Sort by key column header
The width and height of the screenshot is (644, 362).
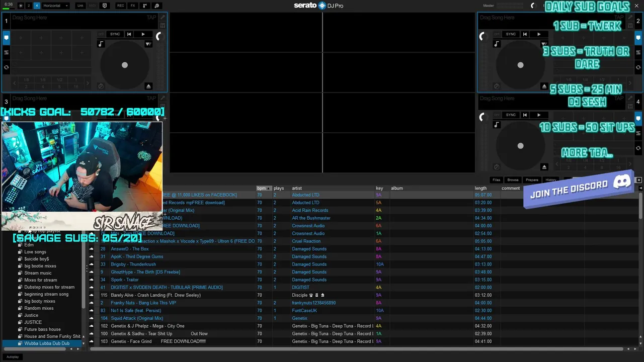click(x=379, y=188)
